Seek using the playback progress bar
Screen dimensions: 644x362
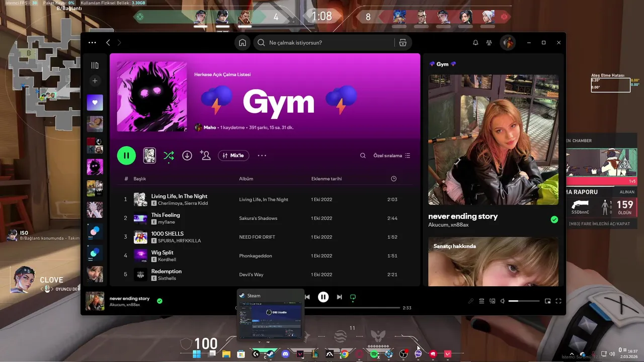click(352, 308)
